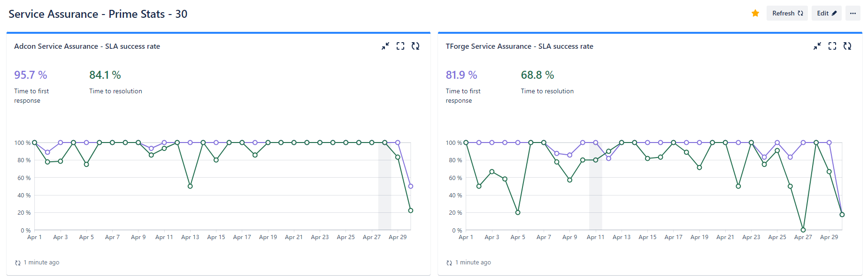The height and width of the screenshot is (278, 868).
Task: Click the Adcon chart final 50% first response point
Action: pos(411,186)
